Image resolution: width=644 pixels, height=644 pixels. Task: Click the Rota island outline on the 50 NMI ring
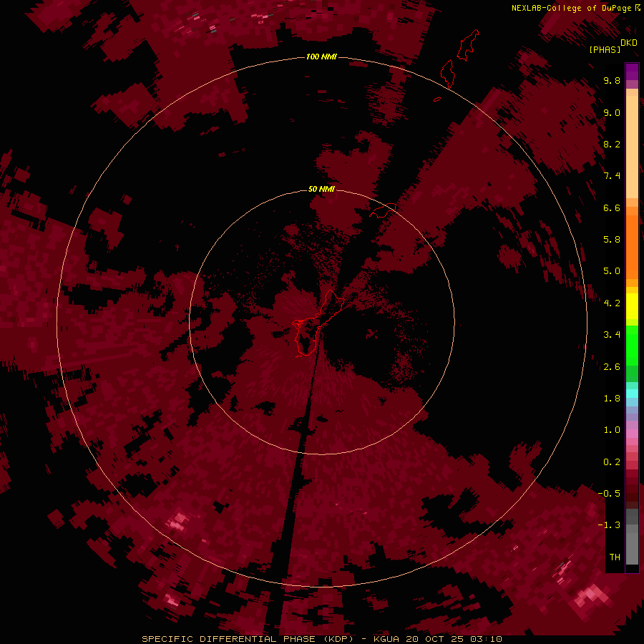click(383, 210)
